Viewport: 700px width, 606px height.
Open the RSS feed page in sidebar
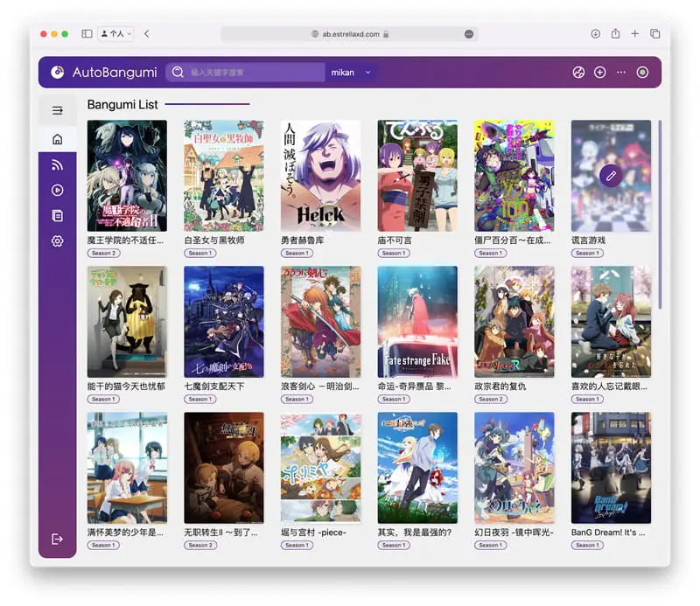tap(57, 164)
